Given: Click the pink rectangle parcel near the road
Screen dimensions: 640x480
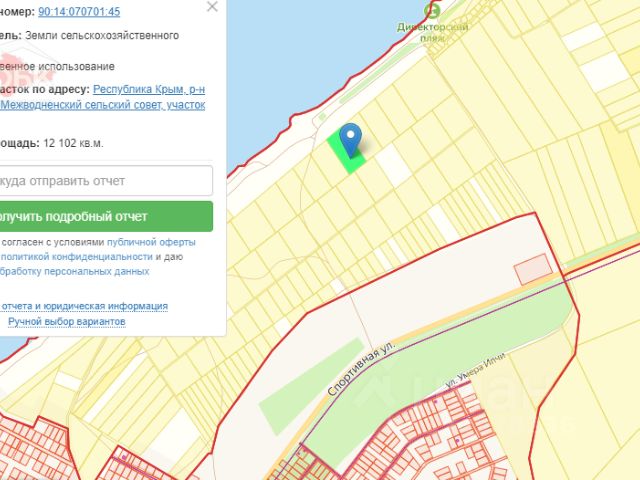Looking at the screenshot, I should tap(533, 269).
